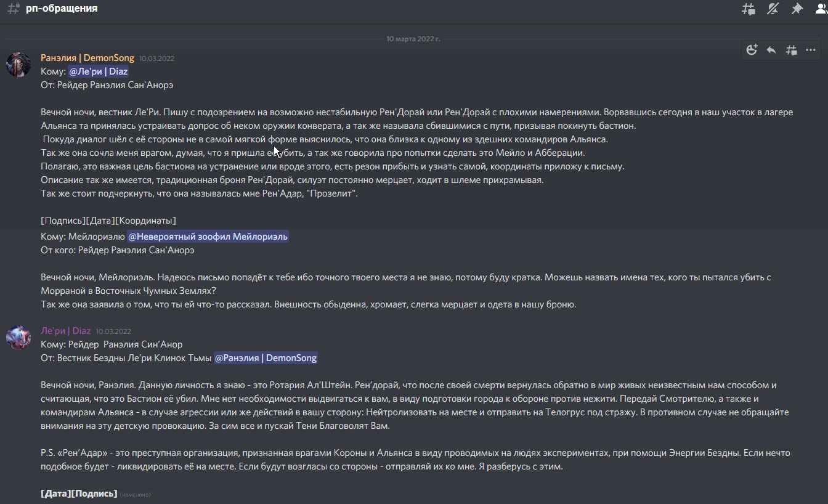Screen dimensions: 828x504
Task: Open the @Невероятный зоофил Мейлориэль mention
Action: point(208,237)
